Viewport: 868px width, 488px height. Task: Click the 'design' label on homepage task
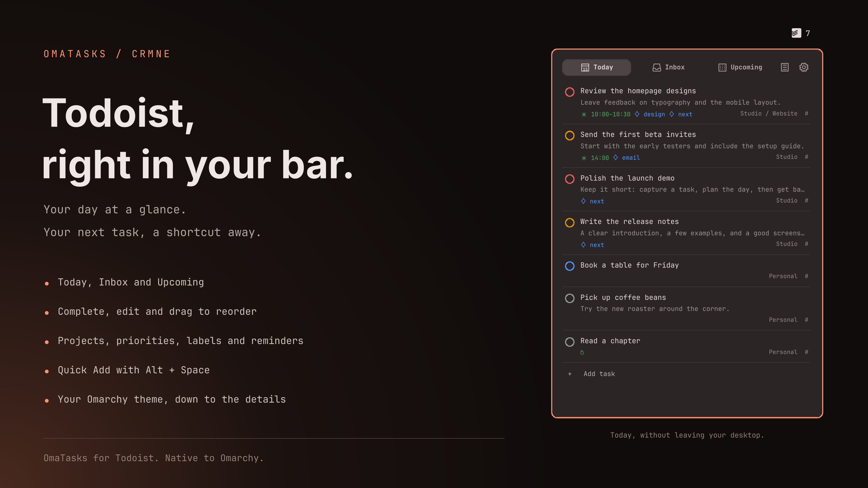tap(654, 114)
